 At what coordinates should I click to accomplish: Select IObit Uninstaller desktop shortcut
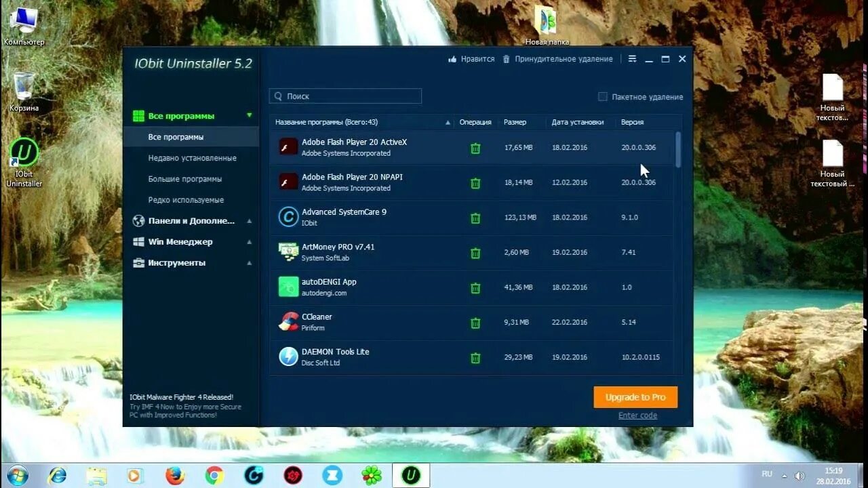click(x=24, y=163)
